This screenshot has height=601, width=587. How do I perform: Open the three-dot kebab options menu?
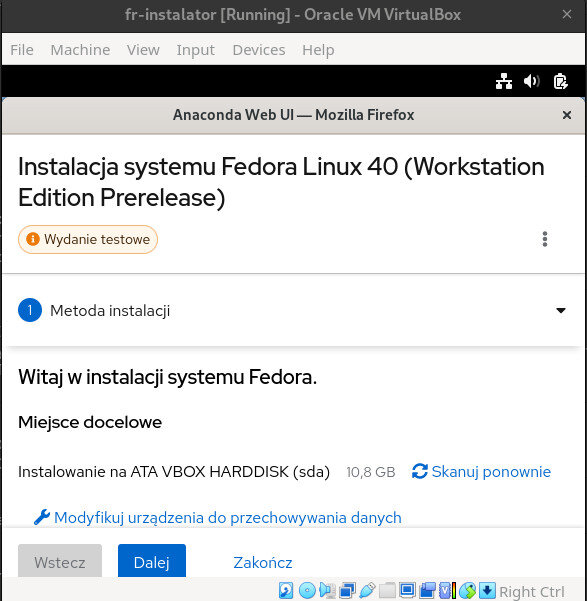point(545,239)
